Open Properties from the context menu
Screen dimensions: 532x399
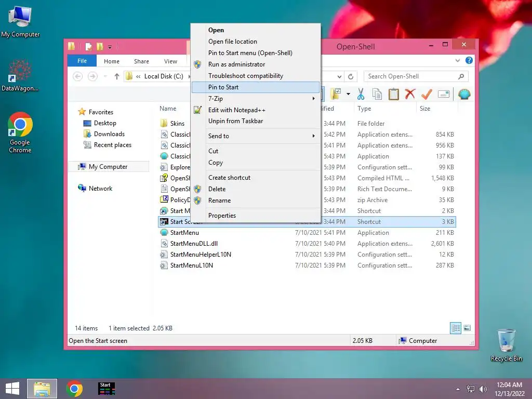coord(255,216)
